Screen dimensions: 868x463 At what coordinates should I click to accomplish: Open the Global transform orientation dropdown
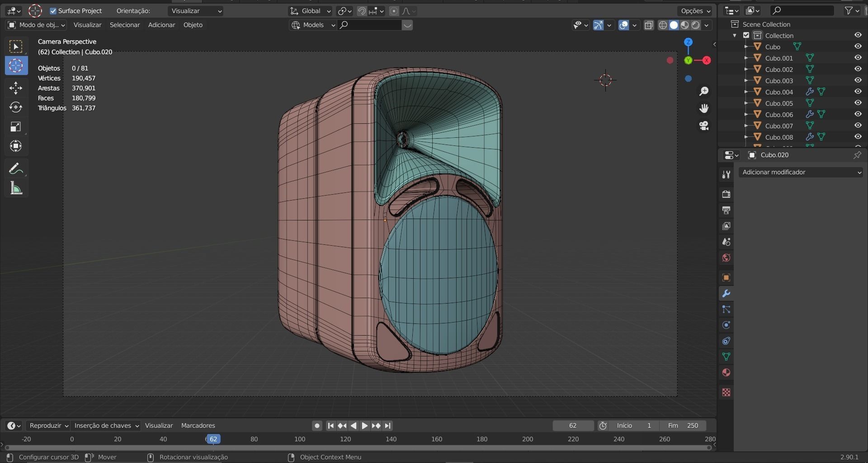click(310, 11)
